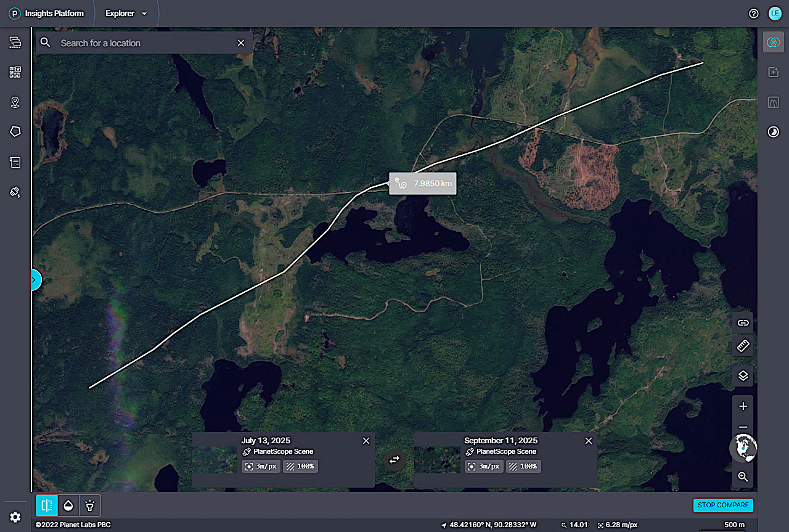The width and height of the screenshot is (789, 532).
Task: Open the measure ruler tool
Action: coord(743,346)
